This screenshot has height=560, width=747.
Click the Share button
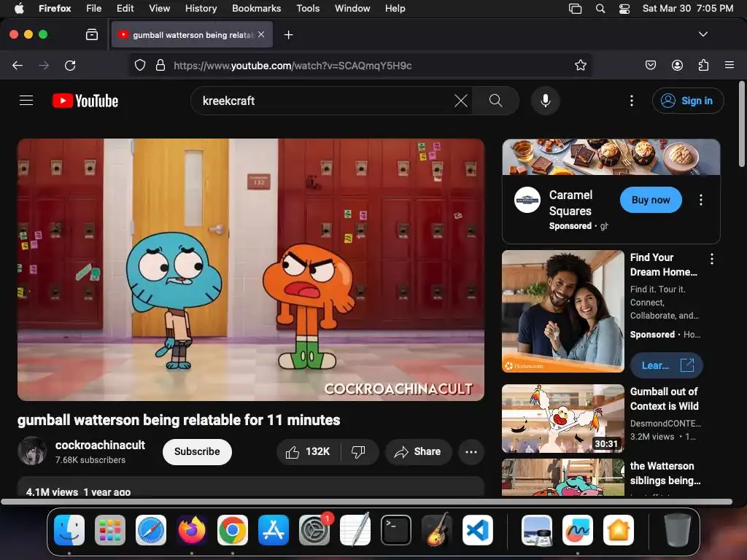418,451
